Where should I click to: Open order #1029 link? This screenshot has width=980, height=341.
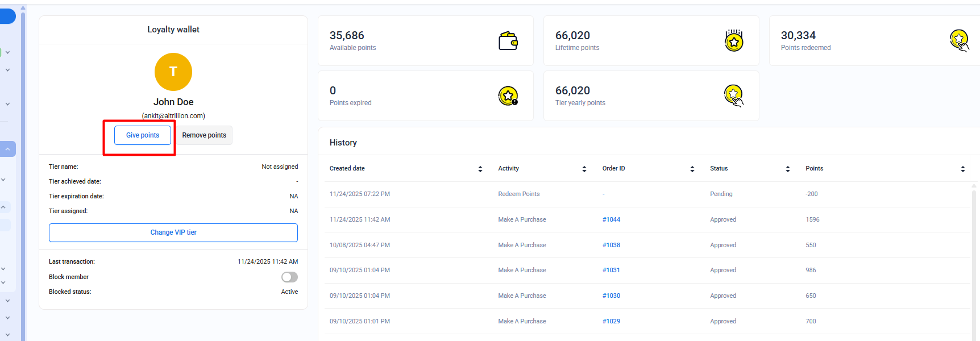tap(611, 321)
